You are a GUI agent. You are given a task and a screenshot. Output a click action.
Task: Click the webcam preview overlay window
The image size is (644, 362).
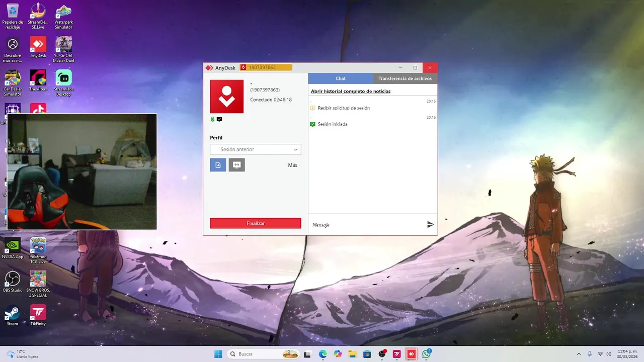82,171
